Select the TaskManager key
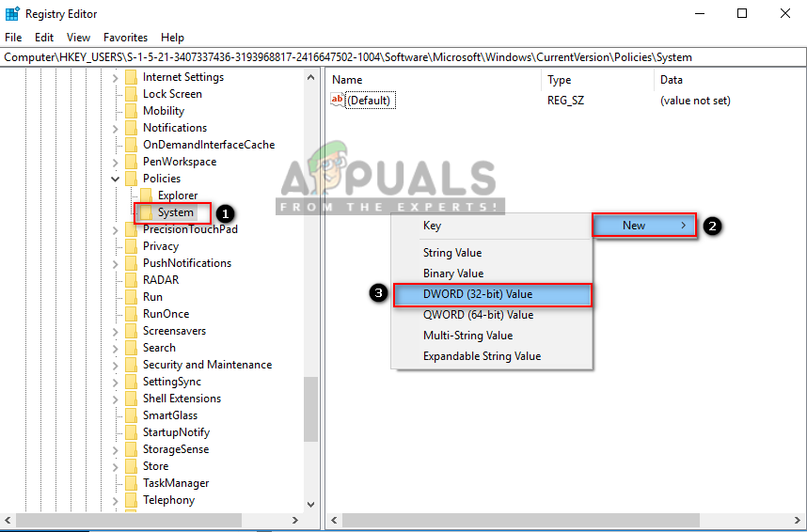Viewport: 807px width, 532px height. 176,483
